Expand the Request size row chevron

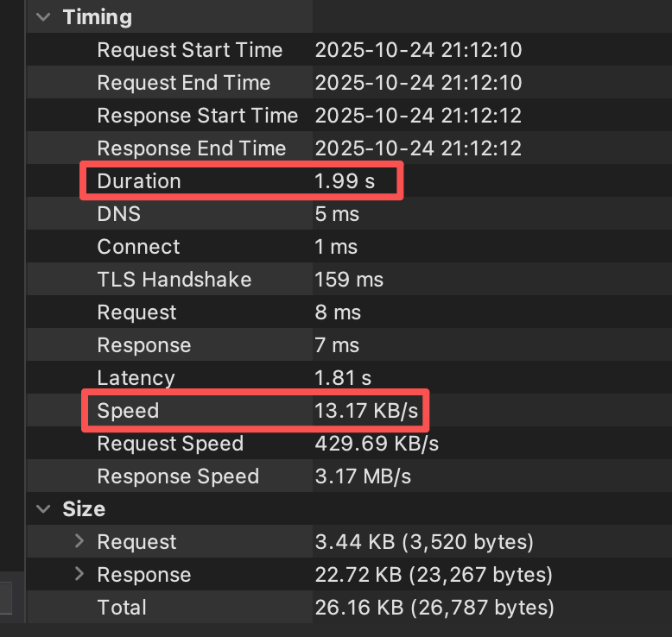79,541
